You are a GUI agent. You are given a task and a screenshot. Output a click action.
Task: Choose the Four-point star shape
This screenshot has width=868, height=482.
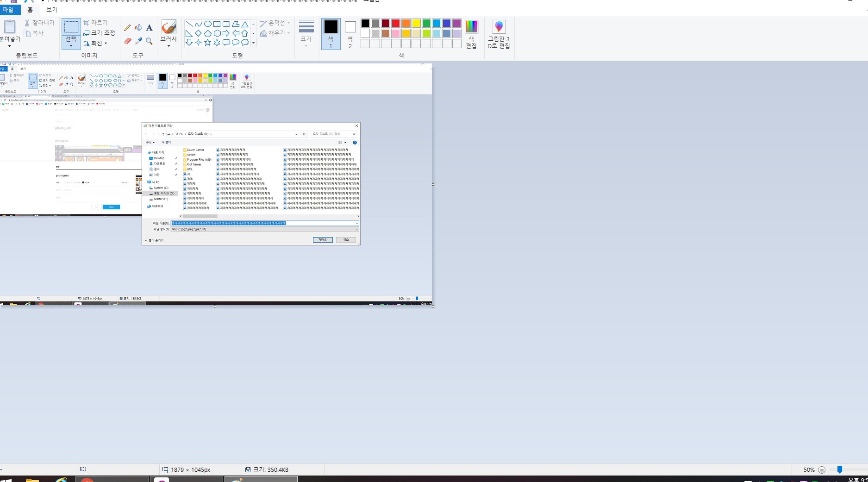198,43
